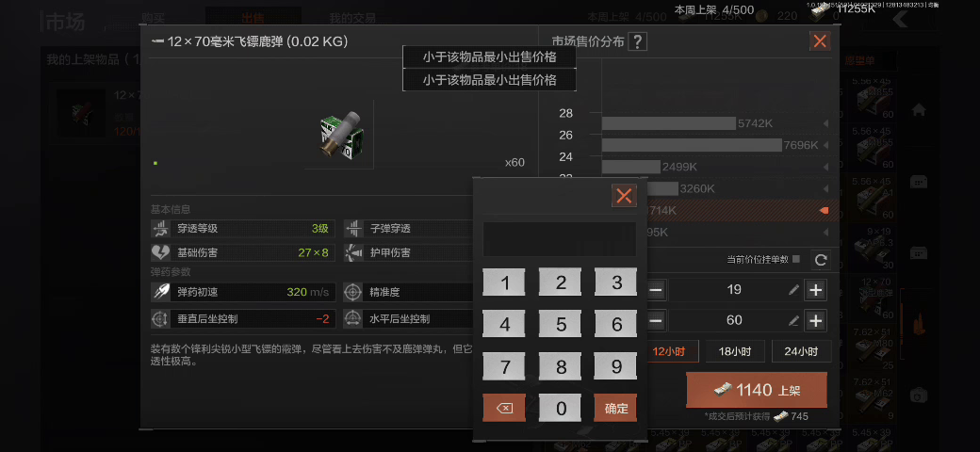Click the arrow beside 3260K price row

[x=825, y=188]
